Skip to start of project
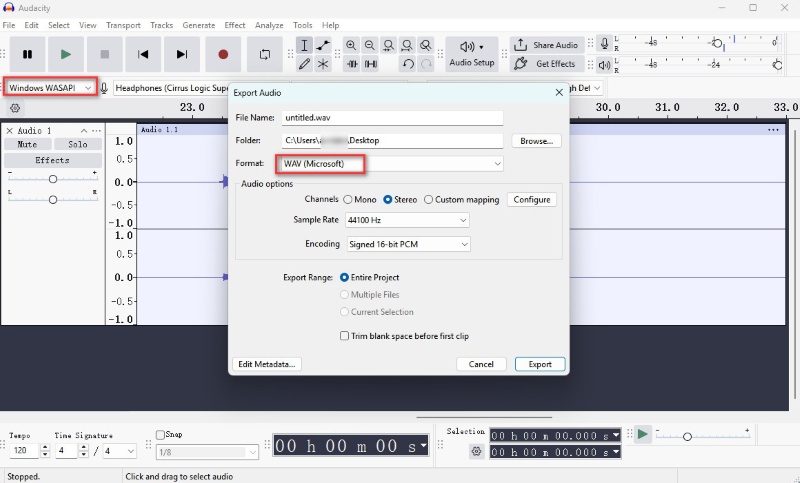Screen dimensions: 800x483 (143, 54)
